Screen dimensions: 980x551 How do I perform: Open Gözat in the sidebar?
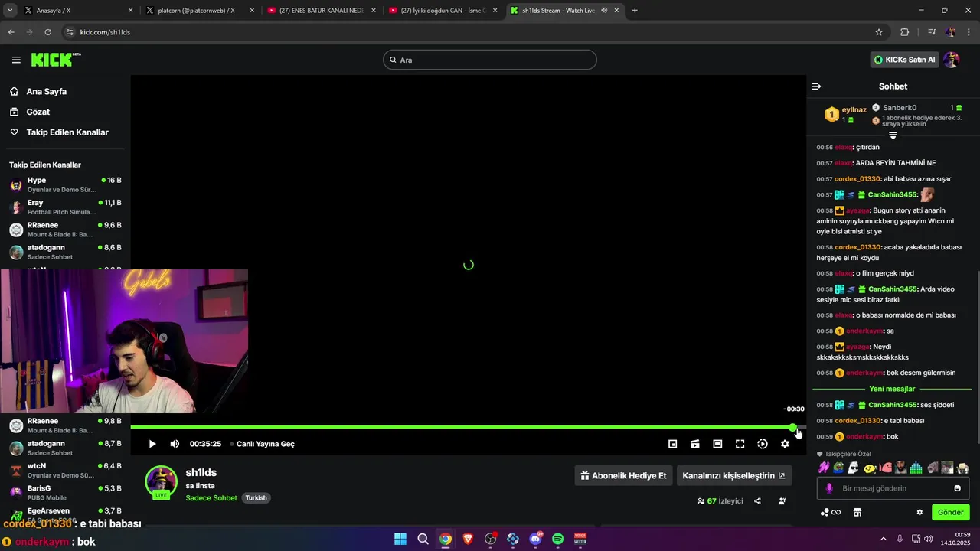38,112
